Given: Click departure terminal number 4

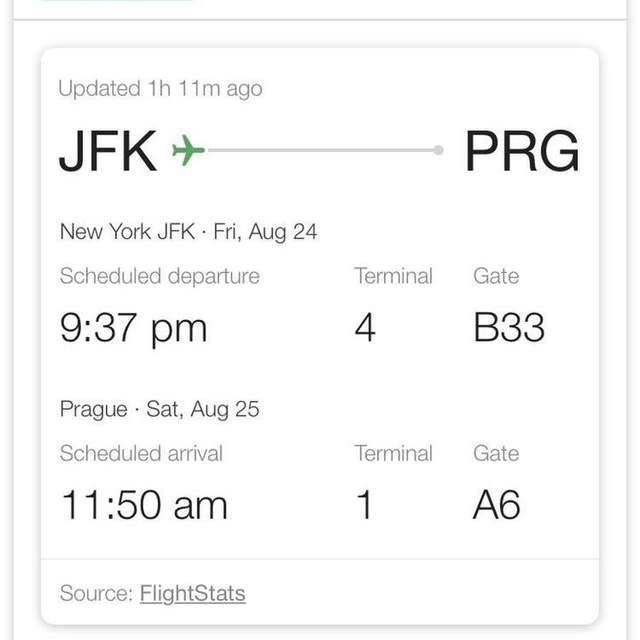Looking at the screenshot, I should point(365,327).
